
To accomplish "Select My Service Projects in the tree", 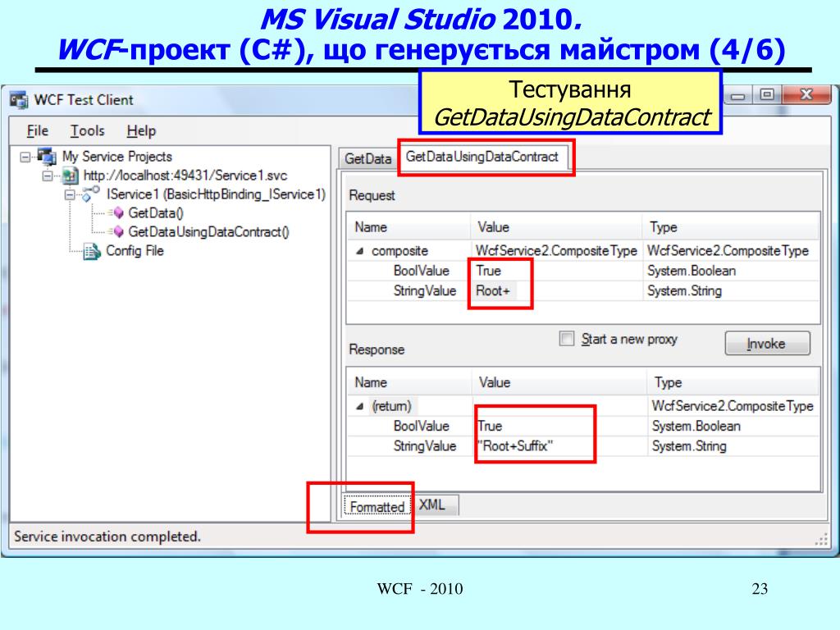I will (x=117, y=157).
